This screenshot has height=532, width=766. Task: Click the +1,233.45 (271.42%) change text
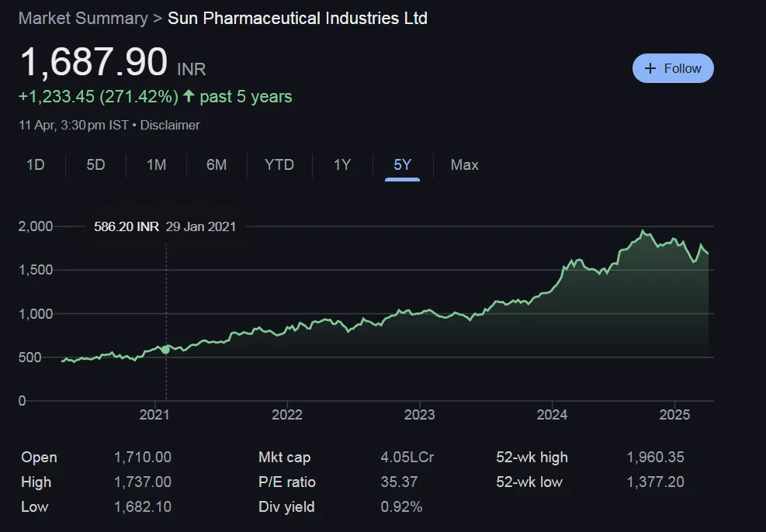(99, 96)
